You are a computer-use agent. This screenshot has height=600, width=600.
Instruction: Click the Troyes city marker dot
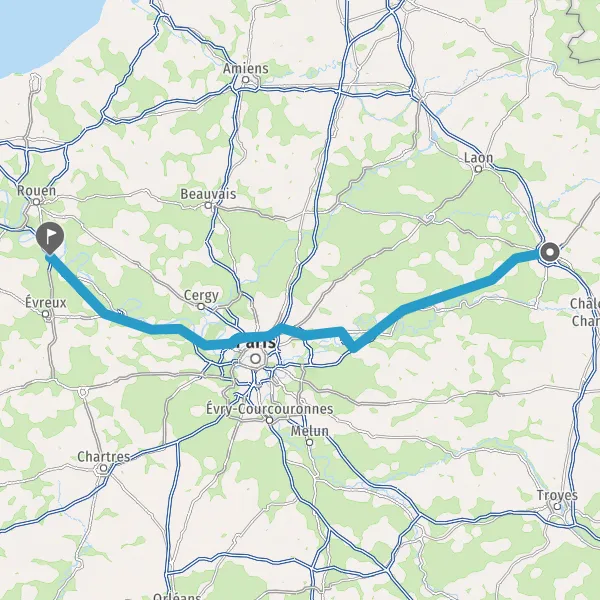coord(558,506)
